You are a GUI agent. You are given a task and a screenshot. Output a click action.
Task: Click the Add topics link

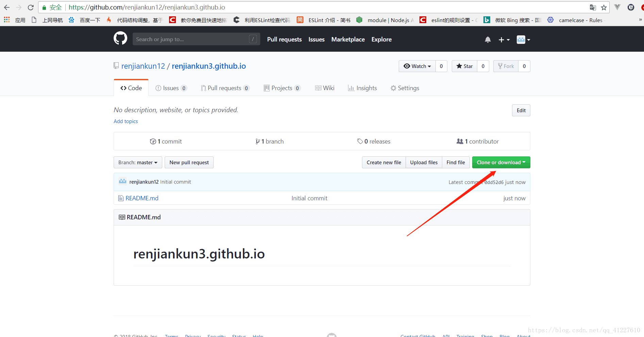pyautogui.click(x=126, y=121)
